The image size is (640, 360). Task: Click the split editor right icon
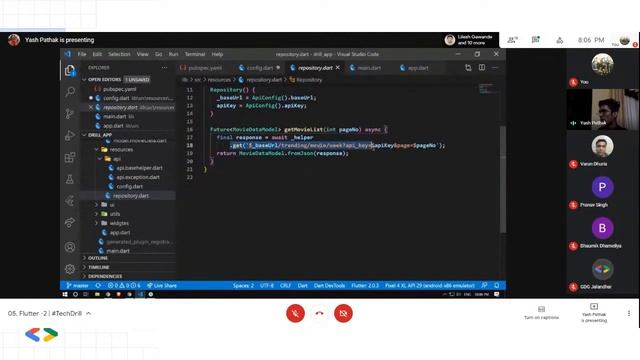482,67
